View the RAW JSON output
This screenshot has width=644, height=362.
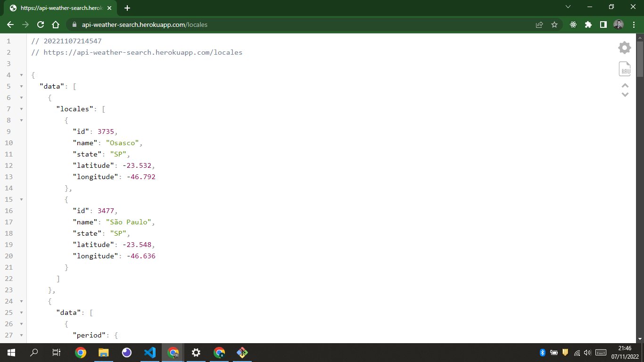tap(625, 69)
